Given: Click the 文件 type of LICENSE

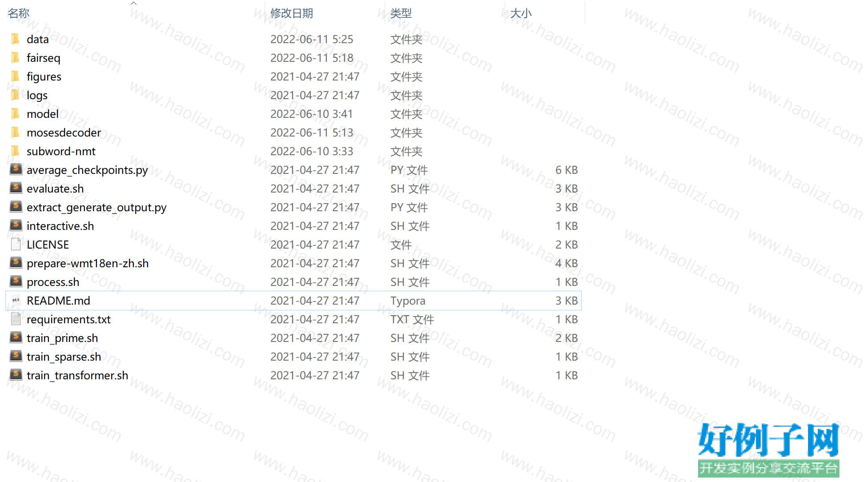Looking at the screenshot, I should pyautogui.click(x=401, y=245).
